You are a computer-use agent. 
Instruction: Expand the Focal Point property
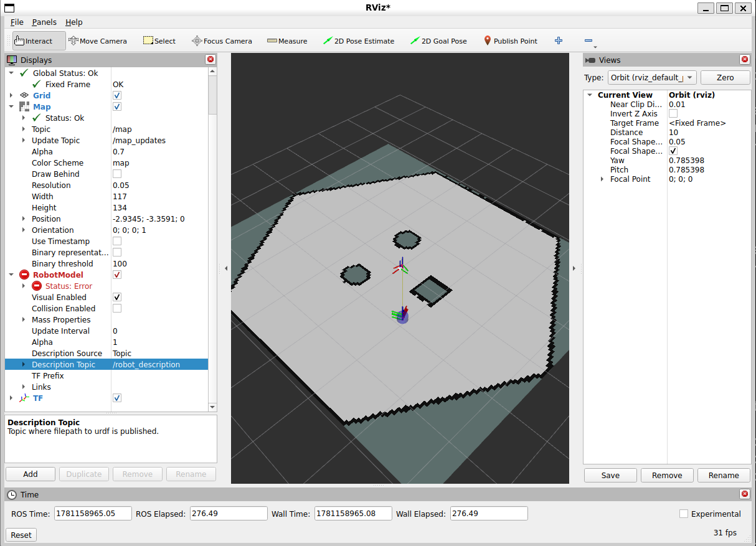click(x=602, y=179)
